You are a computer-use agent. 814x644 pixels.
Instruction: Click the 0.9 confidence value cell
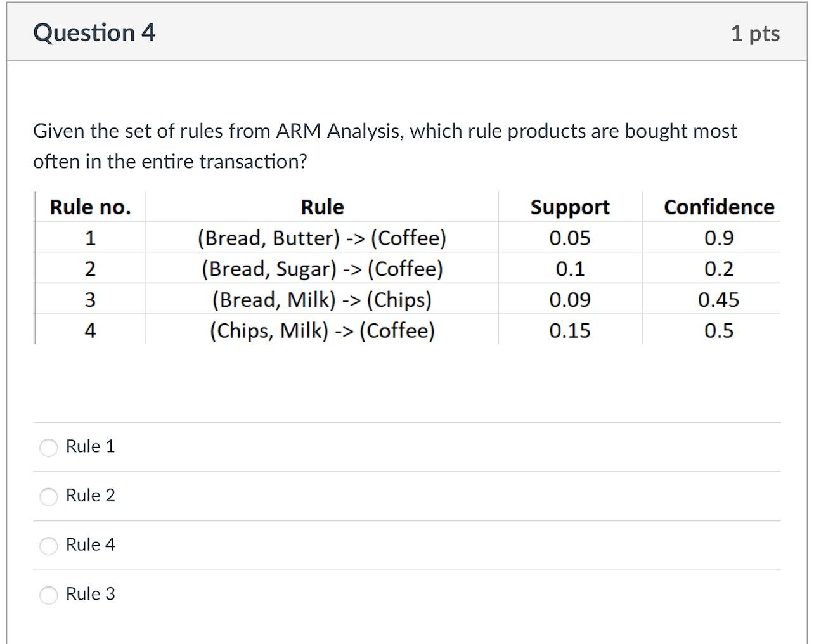pos(720,238)
